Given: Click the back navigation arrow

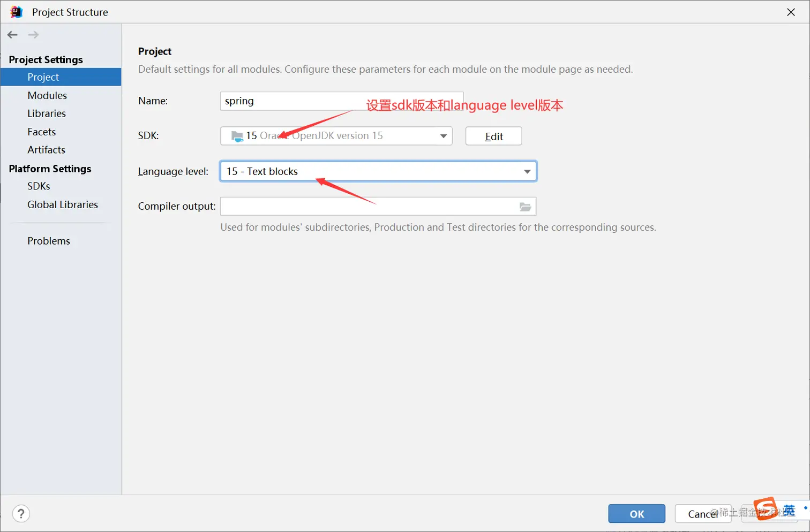Looking at the screenshot, I should click(12, 35).
